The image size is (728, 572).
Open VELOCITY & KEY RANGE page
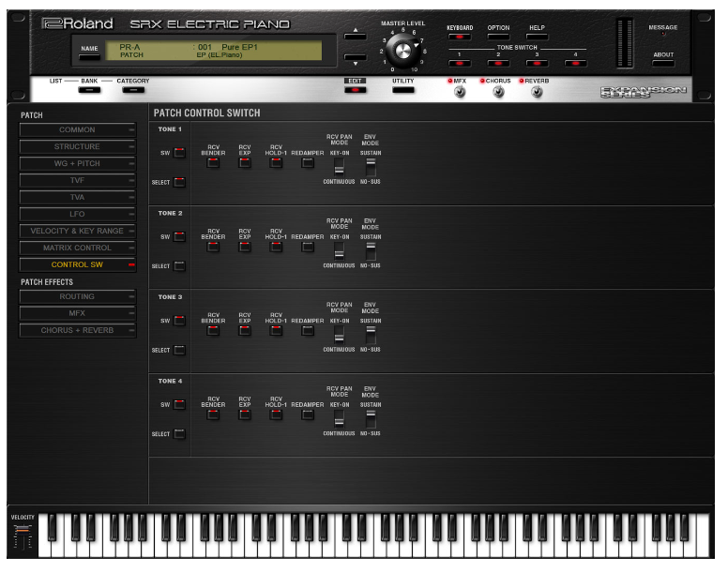click(78, 231)
